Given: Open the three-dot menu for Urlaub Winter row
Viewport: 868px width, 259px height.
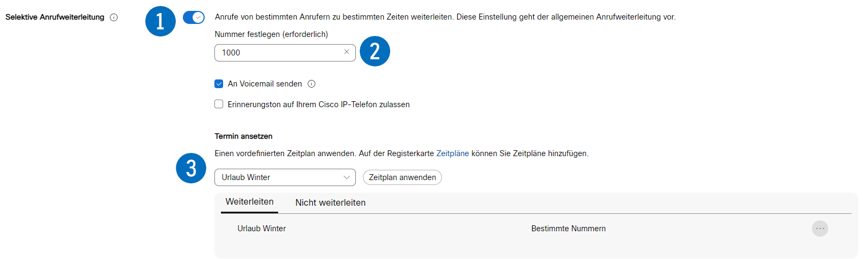Looking at the screenshot, I should click(x=820, y=229).
